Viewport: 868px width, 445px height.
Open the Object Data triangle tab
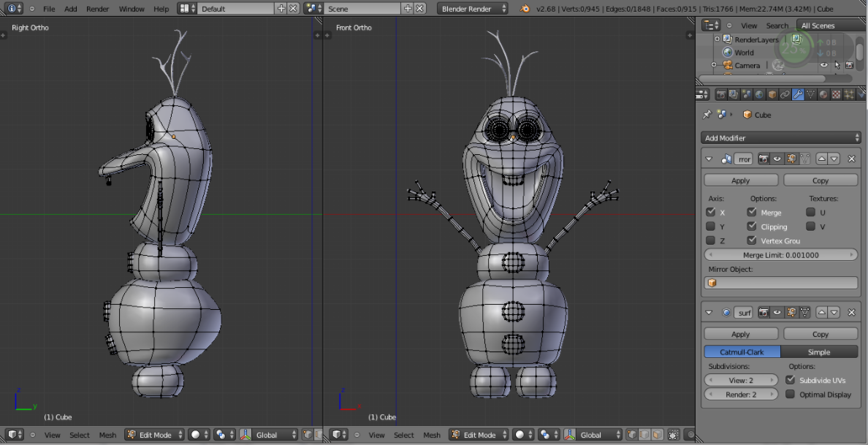810,94
